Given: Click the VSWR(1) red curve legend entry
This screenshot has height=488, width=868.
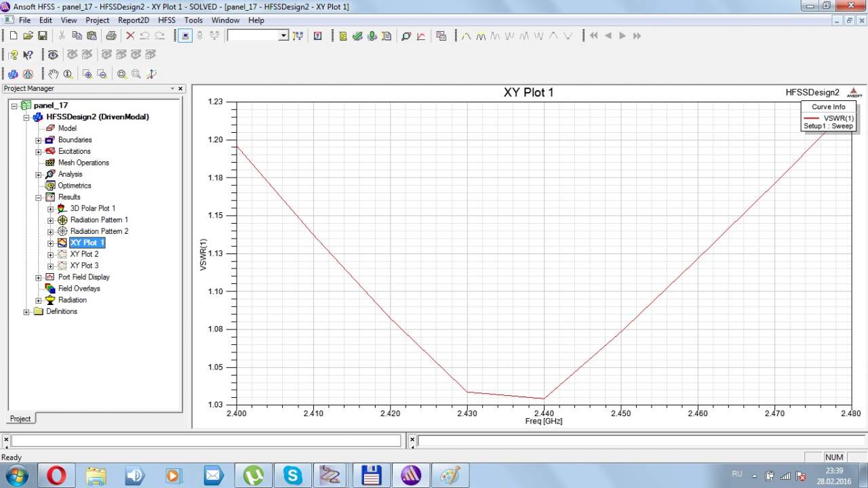Looking at the screenshot, I should 837,118.
